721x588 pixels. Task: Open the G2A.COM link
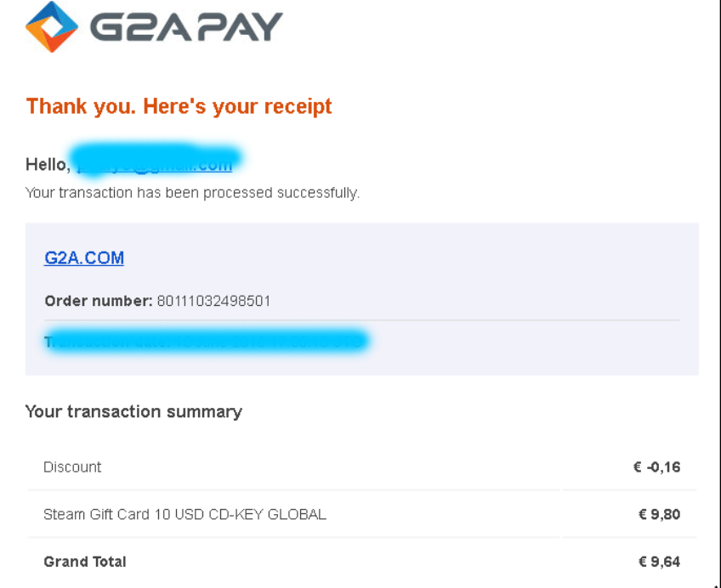click(x=84, y=257)
